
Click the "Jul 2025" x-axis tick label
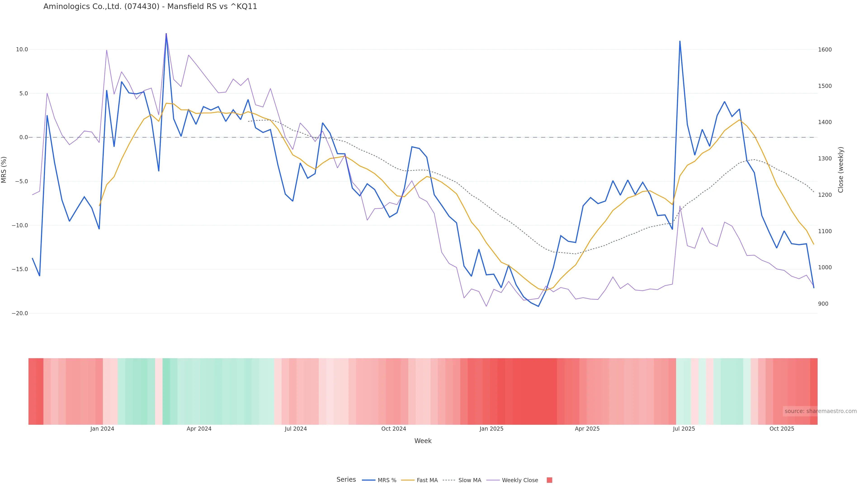[x=684, y=429]
